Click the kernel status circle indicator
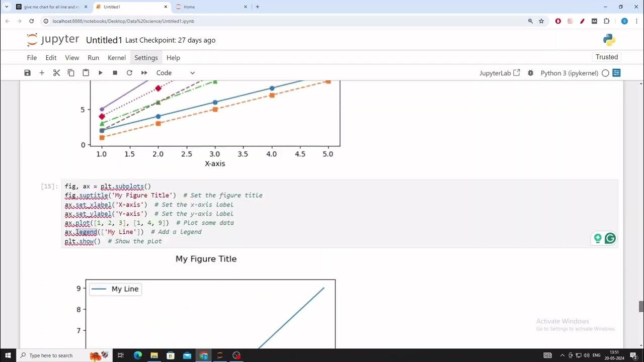The height and width of the screenshot is (362, 644). click(x=605, y=73)
